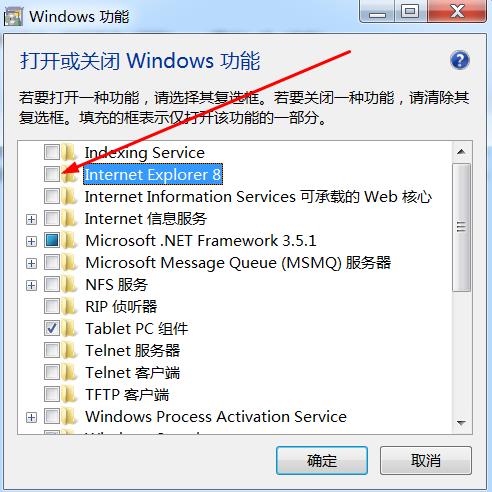Expand Windows Process Activation Service node
The image size is (492, 492).
31,417
